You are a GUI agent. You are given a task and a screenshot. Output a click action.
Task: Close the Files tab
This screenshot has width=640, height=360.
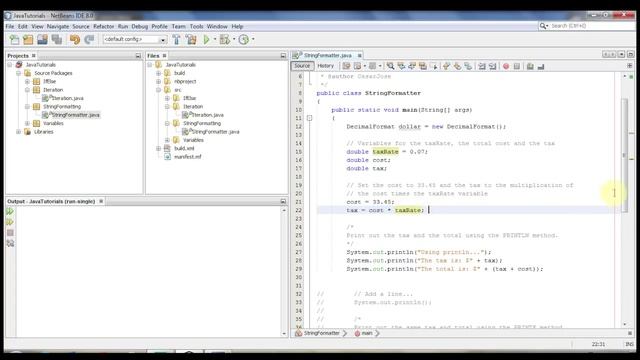(x=164, y=56)
